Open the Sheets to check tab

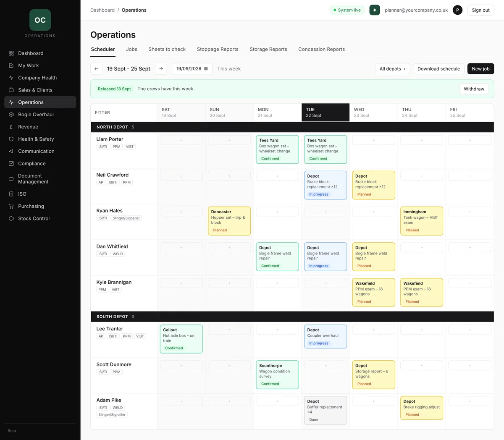(167, 49)
